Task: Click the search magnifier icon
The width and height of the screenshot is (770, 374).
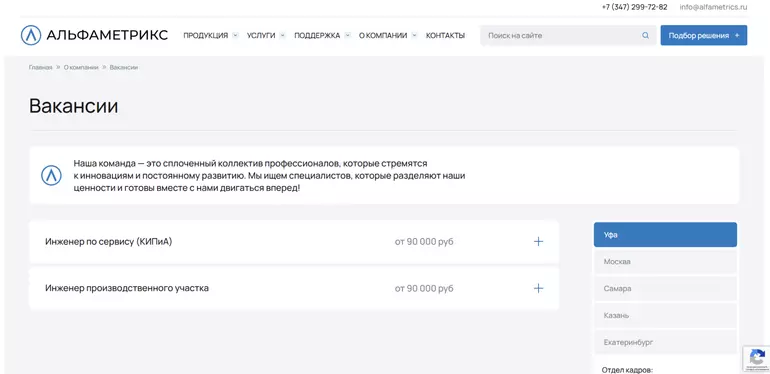Action: click(645, 35)
